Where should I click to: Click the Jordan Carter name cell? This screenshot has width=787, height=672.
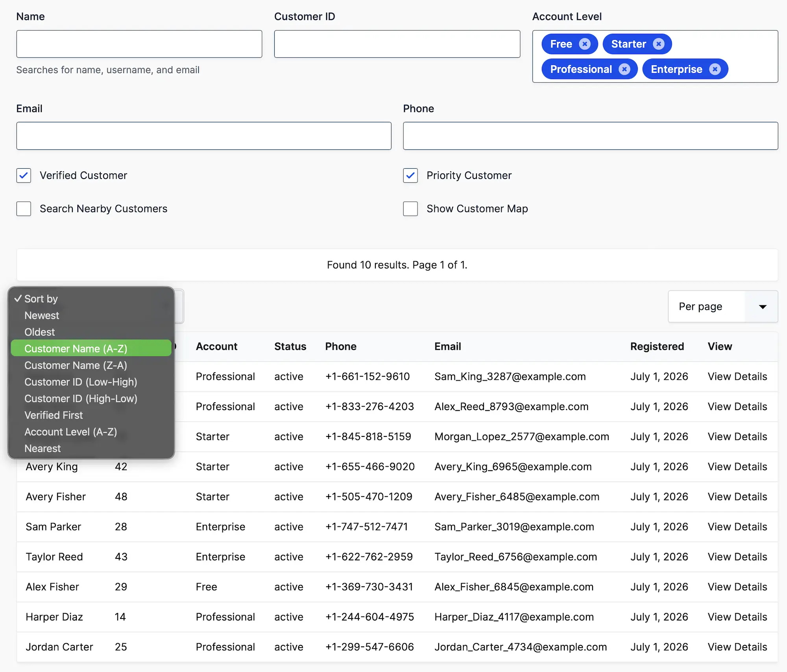pyautogui.click(x=59, y=647)
